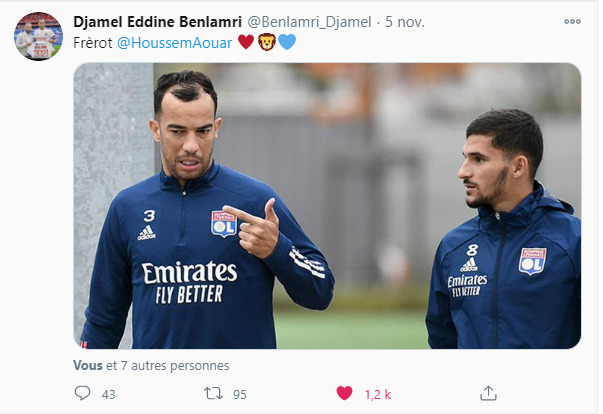This screenshot has height=414, width=603.
Task: Open the share upload icon
Action: coord(488,393)
